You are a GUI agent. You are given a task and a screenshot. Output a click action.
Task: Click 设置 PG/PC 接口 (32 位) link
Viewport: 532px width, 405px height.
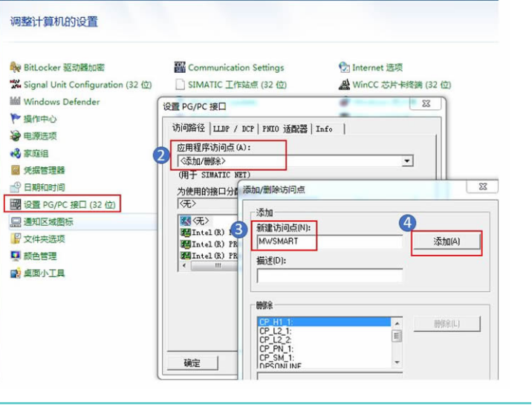70,204
